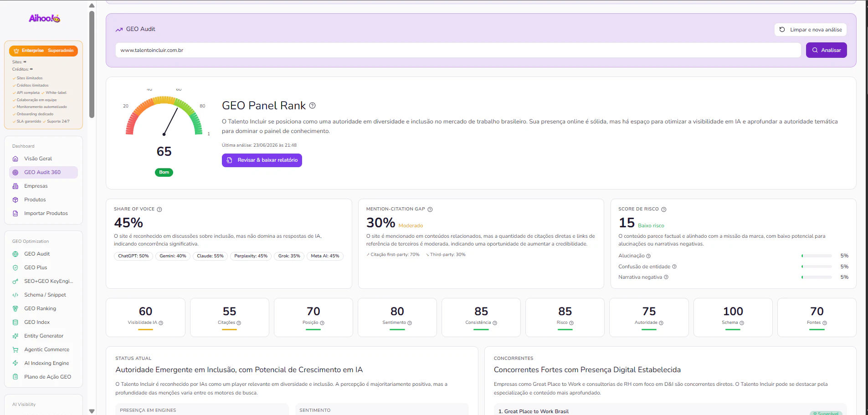Click the Confusão de entidade progress bar
The image size is (868, 415).
pos(817,266)
